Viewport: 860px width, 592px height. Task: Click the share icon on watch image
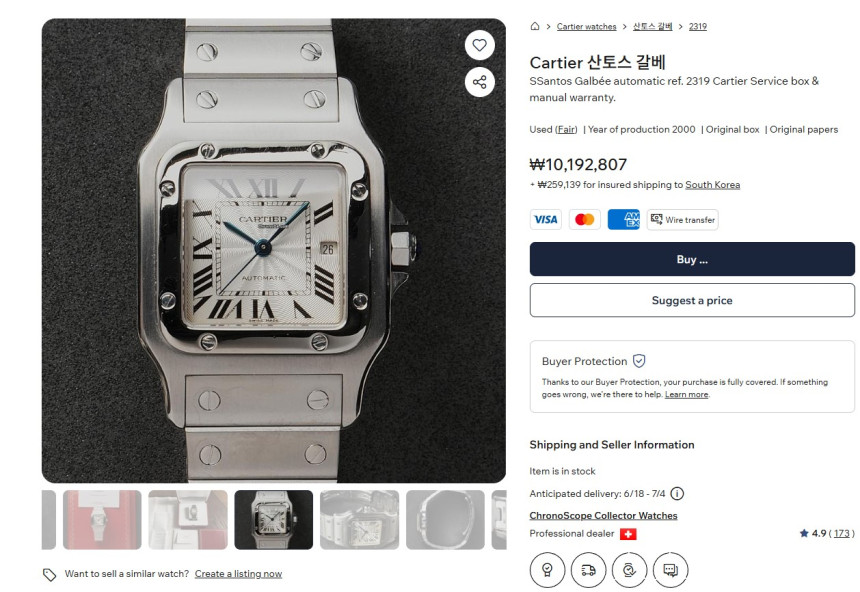(479, 82)
